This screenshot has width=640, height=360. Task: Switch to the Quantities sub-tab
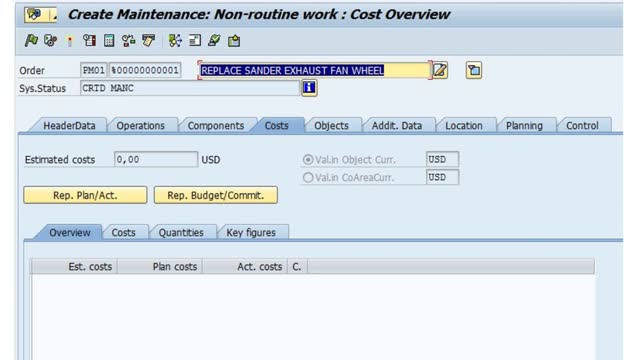[x=181, y=233]
